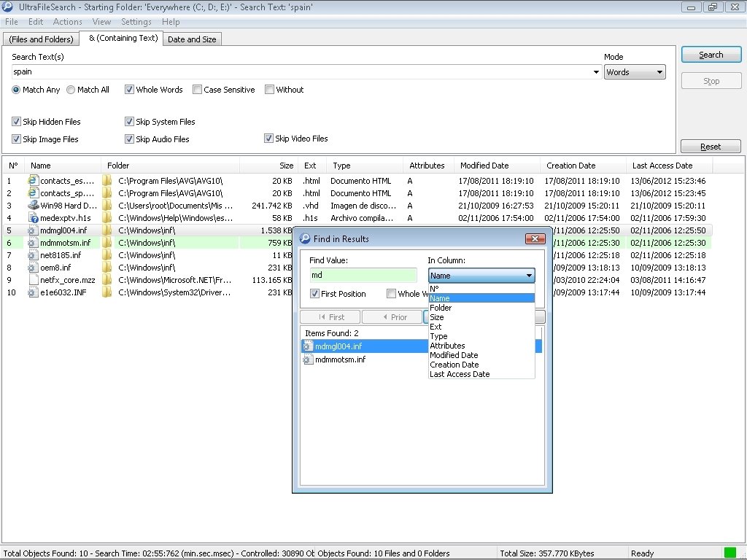Click the disk icon of Win98 Hard D row
This screenshot has height=560, width=747.
coord(33,205)
